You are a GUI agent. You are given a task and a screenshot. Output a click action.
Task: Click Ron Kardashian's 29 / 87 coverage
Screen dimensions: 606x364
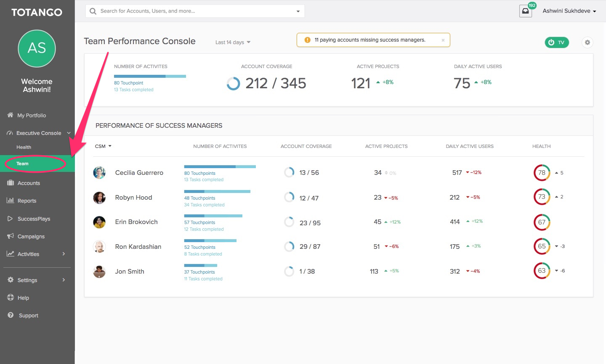(310, 247)
